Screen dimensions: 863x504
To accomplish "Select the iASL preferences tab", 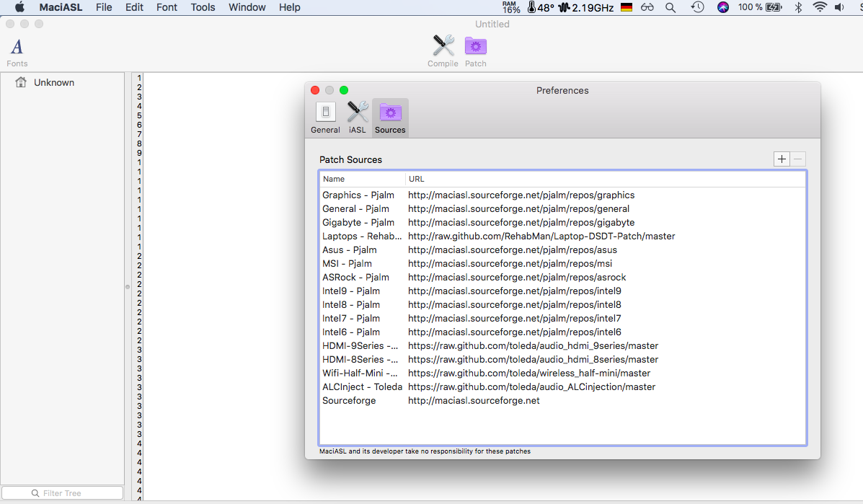I will (357, 118).
